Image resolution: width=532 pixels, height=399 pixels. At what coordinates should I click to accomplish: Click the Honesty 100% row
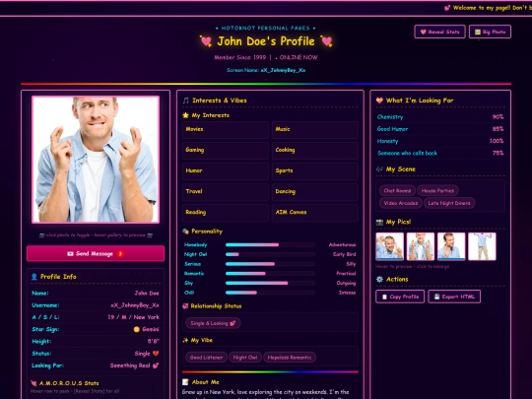click(440, 141)
